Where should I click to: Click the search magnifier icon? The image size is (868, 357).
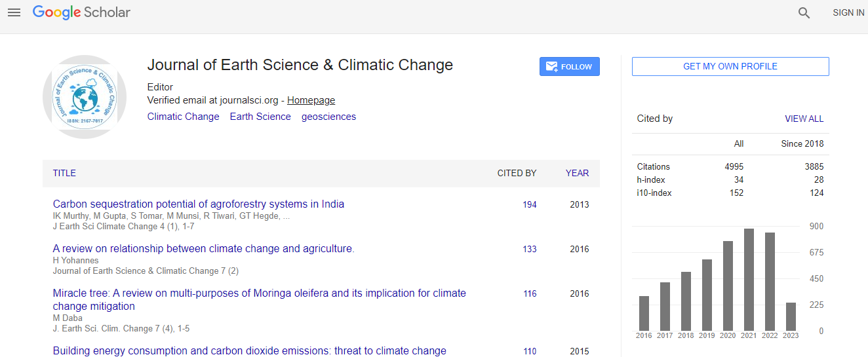pos(804,12)
